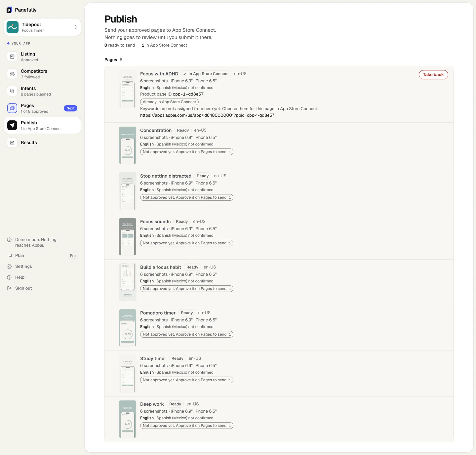Click the In App Store Connect status badge
The height and width of the screenshot is (455, 476).
(x=206, y=74)
